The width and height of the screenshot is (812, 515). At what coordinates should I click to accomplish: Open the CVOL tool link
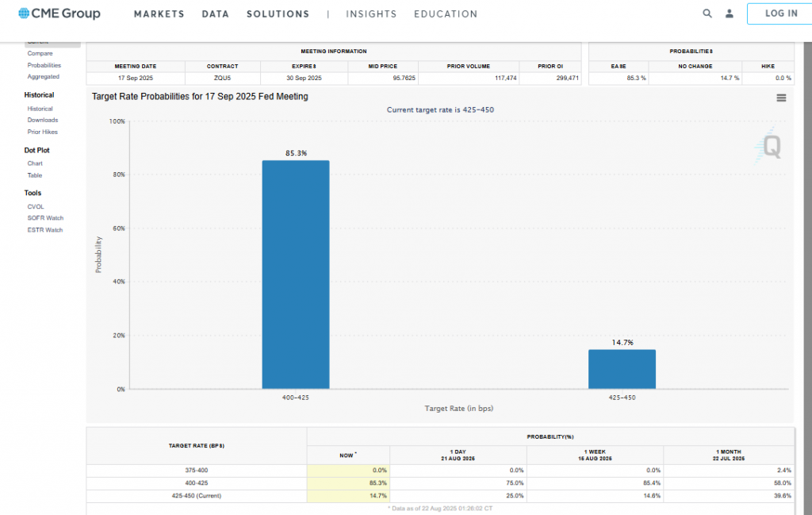[x=36, y=206]
